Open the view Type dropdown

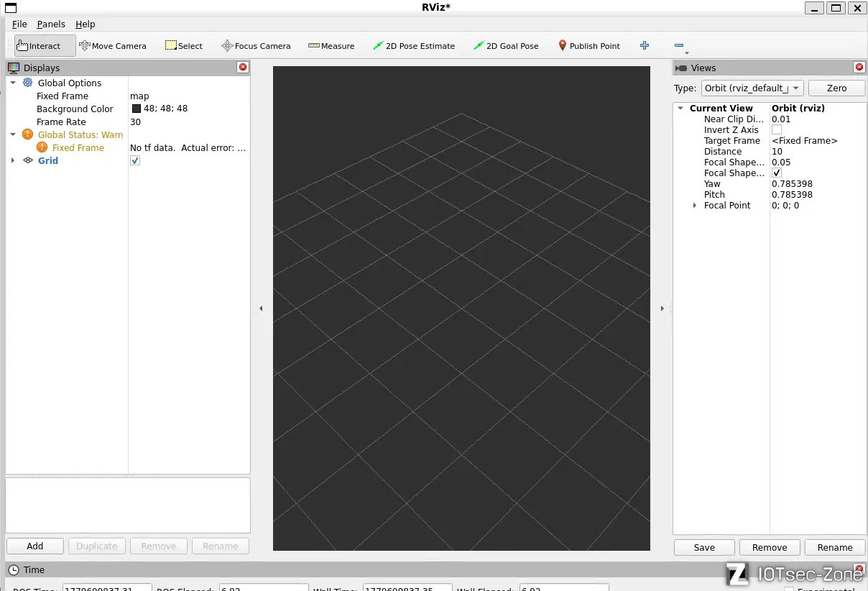(752, 88)
